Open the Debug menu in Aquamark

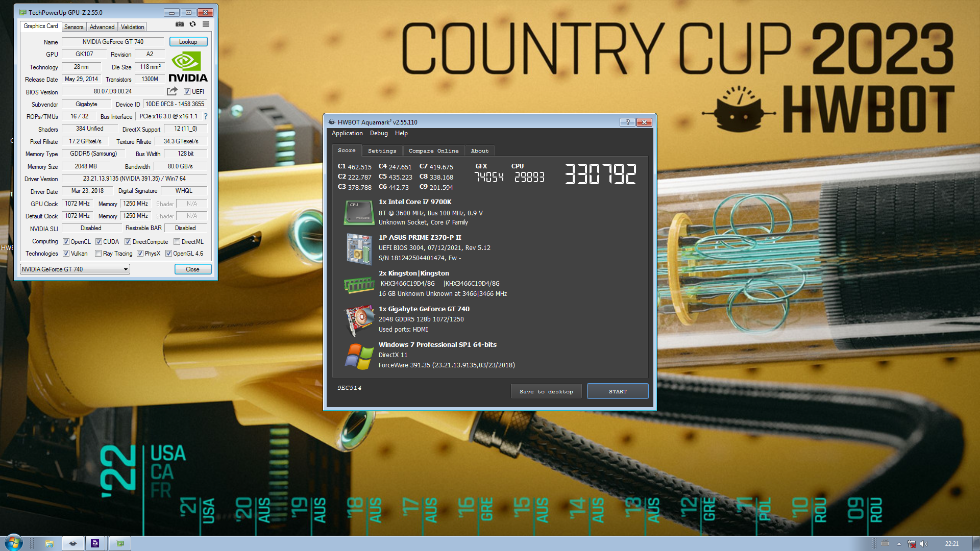click(379, 133)
